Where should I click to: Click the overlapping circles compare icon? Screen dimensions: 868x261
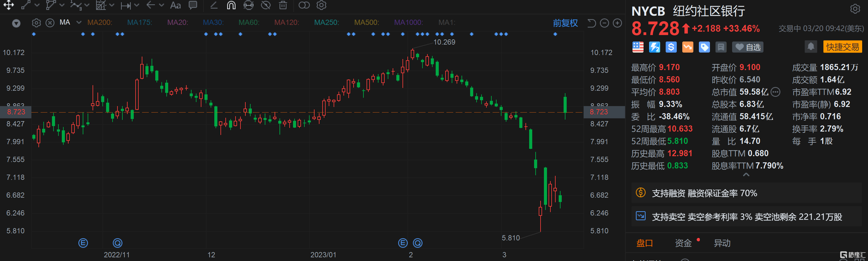[x=304, y=5]
